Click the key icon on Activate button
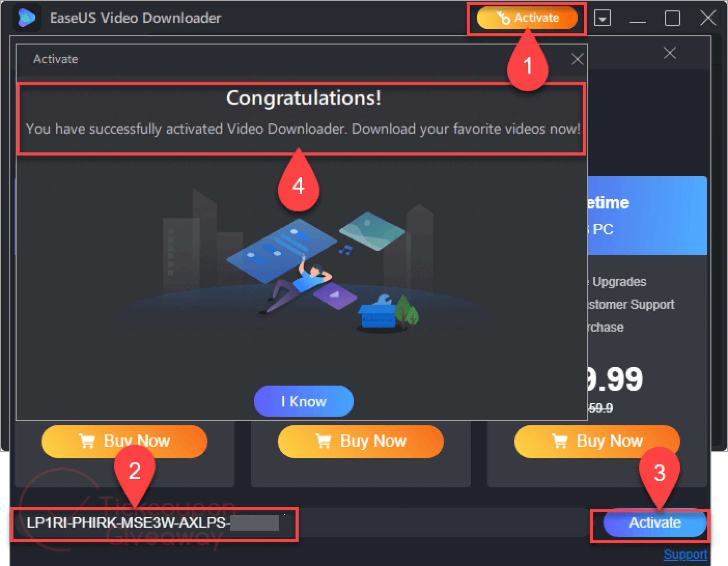The height and width of the screenshot is (566, 728). click(x=503, y=18)
